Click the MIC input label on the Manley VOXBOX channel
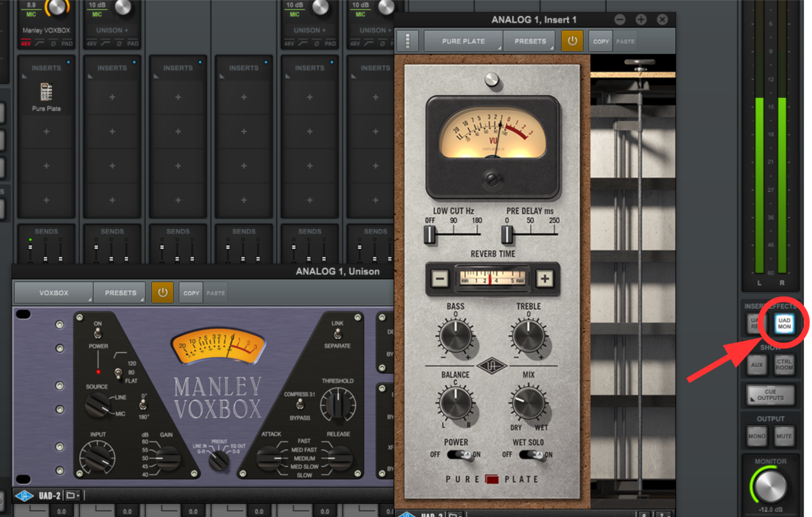Image resolution: width=812 pixels, height=517 pixels. pos(31,14)
